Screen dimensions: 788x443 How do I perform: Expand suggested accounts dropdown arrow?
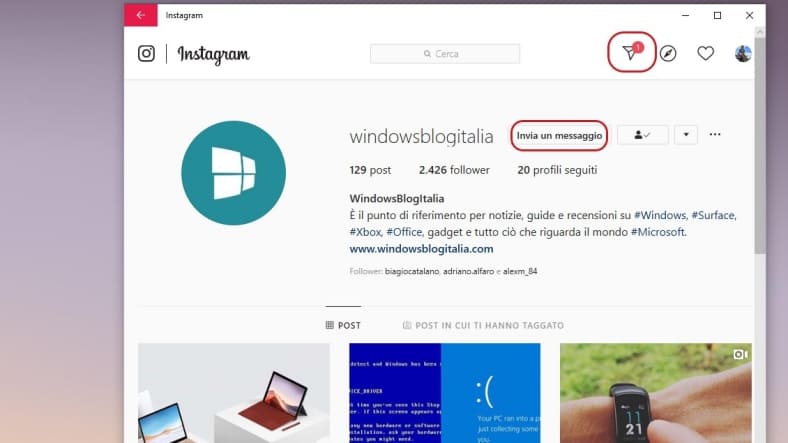click(x=685, y=135)
